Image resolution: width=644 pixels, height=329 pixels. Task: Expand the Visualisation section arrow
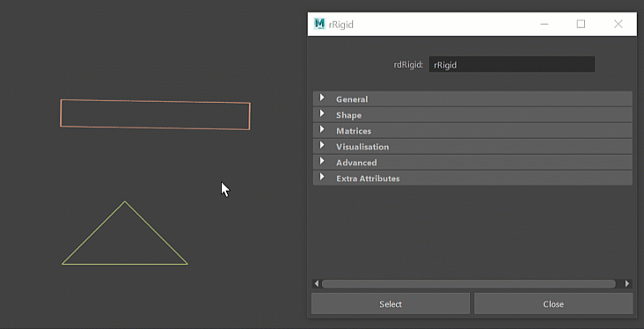(322, 145)
